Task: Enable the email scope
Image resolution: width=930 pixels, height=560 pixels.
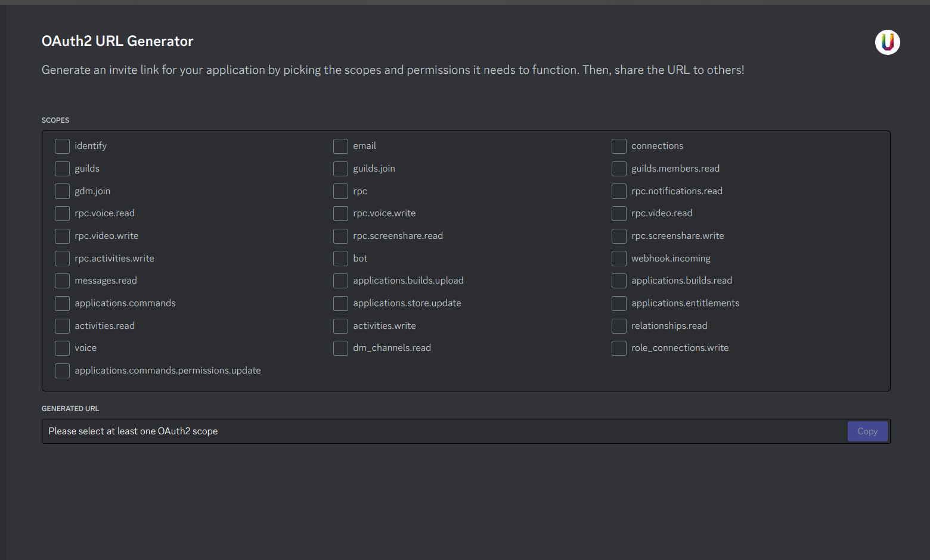Action: click(x=340, y=146)
